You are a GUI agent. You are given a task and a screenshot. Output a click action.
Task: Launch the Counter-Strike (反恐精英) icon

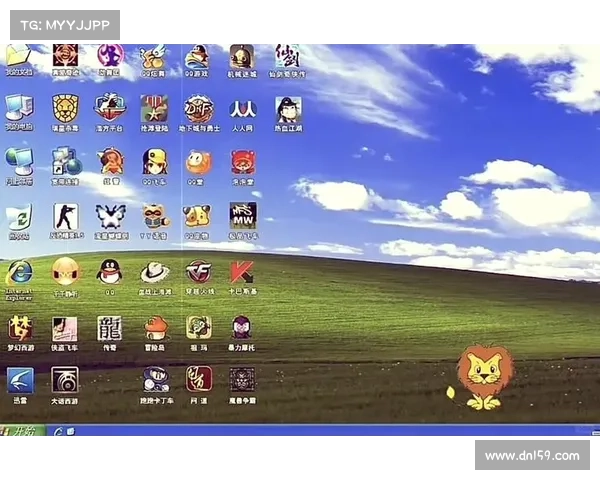[64, 216]
